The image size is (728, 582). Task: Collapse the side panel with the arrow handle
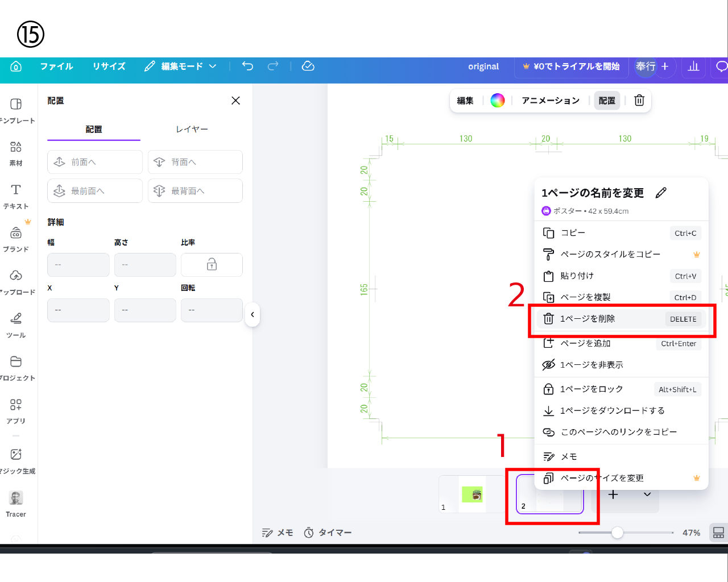pos(253,315)
